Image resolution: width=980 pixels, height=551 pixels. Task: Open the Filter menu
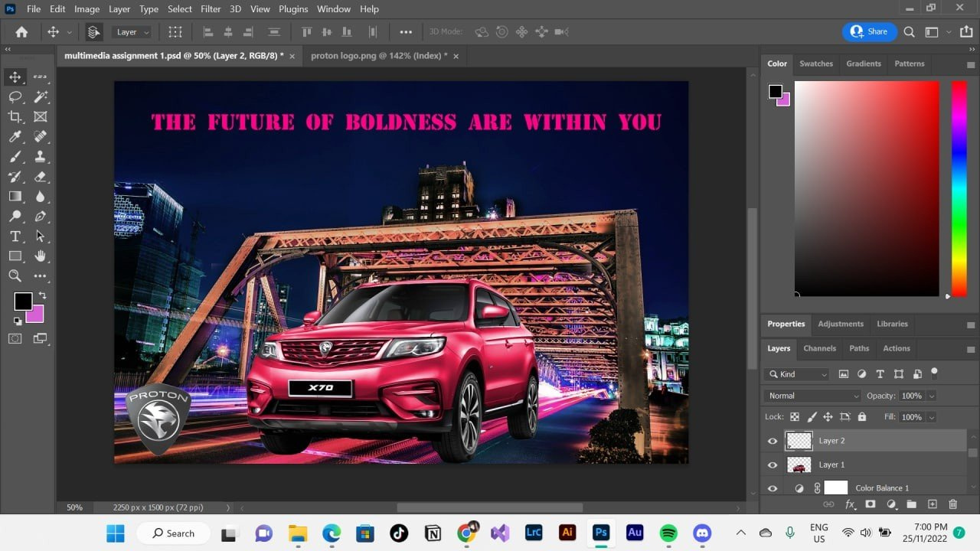[211, 9]
